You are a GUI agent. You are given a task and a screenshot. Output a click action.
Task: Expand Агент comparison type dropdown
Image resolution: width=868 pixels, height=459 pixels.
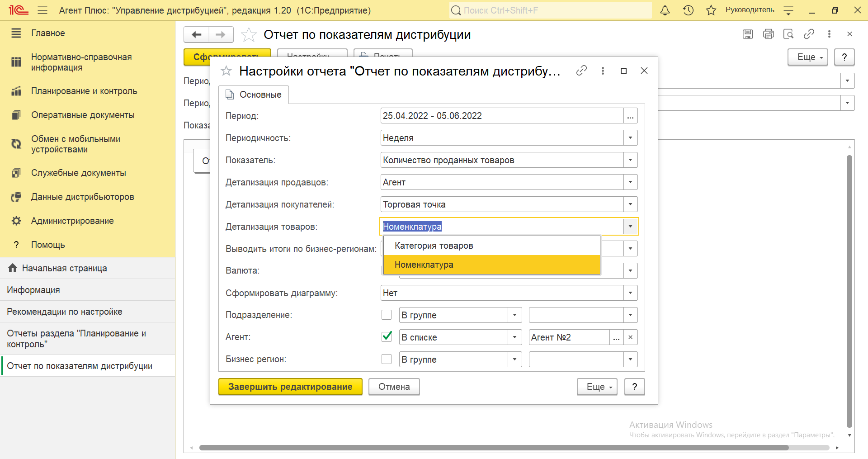click(x=514, y=337)
